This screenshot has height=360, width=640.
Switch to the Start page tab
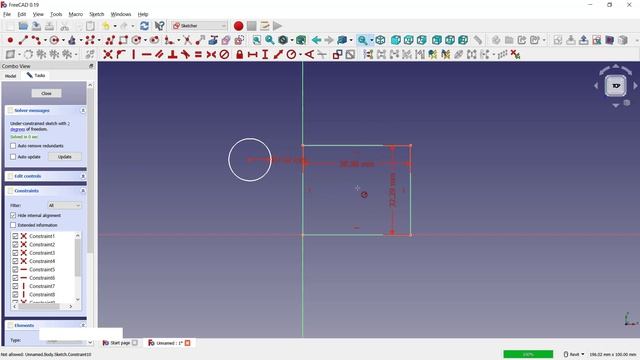(120, 343)
